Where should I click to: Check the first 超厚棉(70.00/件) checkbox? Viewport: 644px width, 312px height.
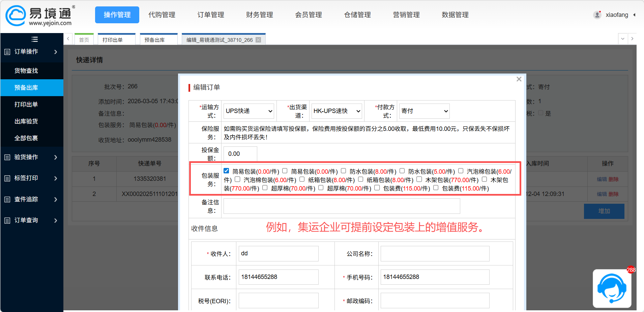(x=265, y=188)
